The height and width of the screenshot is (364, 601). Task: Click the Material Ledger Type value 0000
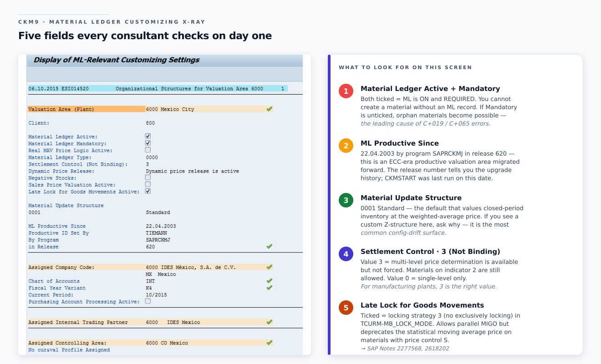(x=152, y=157)
